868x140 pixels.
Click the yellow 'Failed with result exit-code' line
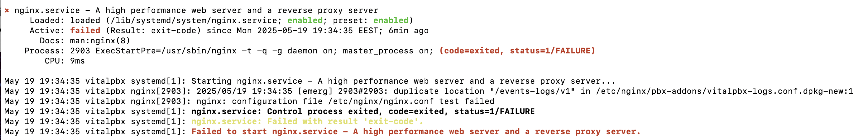point(307,122)
